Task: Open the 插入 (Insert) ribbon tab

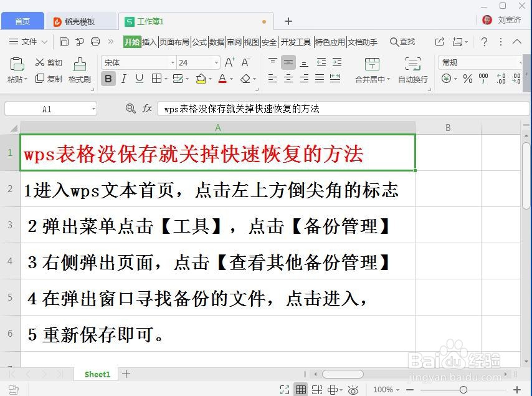Action: tap(150, 42)
